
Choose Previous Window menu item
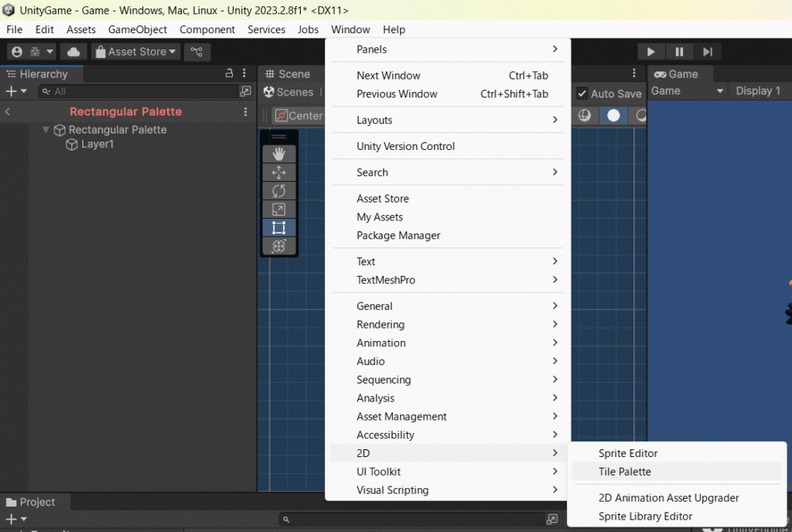[x=448, y=94]
